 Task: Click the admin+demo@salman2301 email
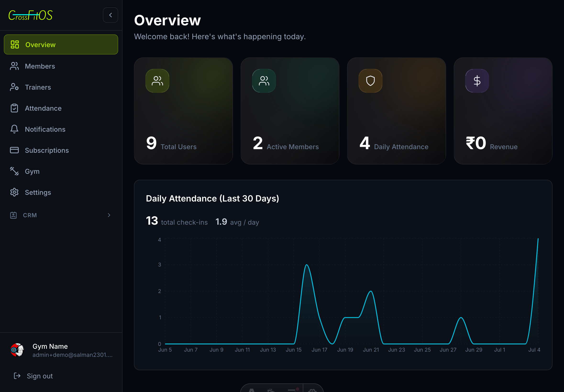72,355
